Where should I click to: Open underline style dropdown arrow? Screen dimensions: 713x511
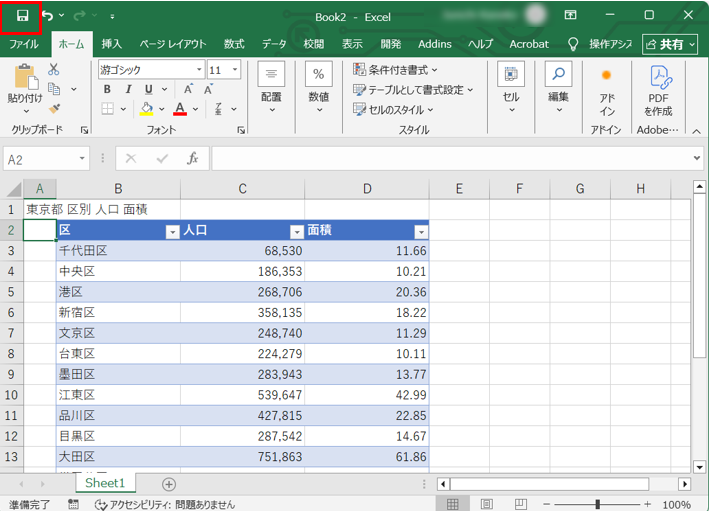point(165,89)
